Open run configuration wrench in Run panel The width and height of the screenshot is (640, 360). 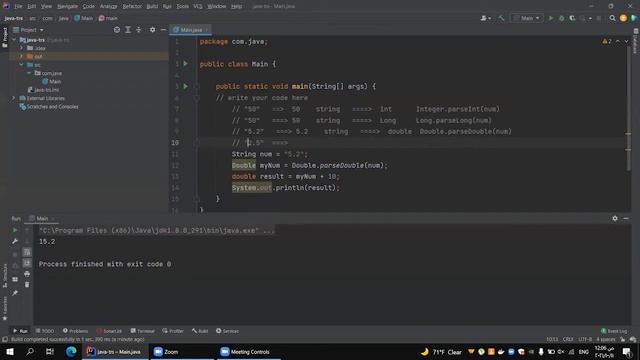pyautogui.click(x=15, y=241)
